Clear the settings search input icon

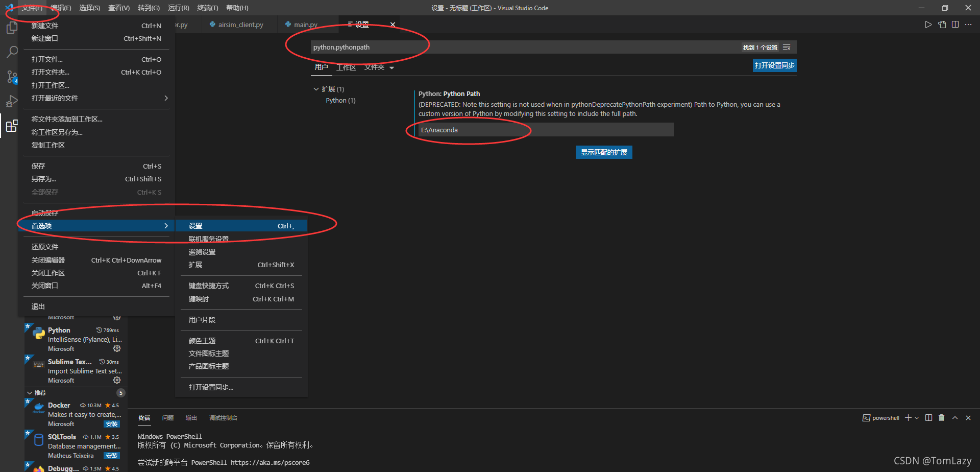[787, 47]
